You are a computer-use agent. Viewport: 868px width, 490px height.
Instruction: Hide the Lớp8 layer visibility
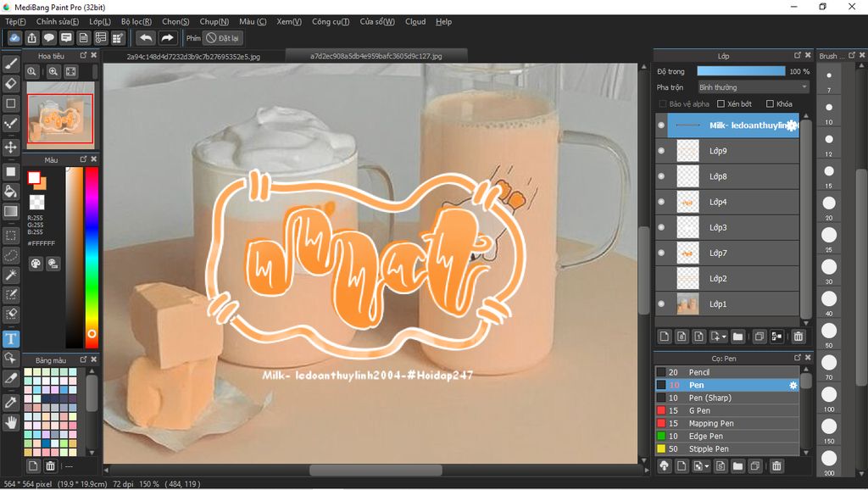tap(661, 176)
